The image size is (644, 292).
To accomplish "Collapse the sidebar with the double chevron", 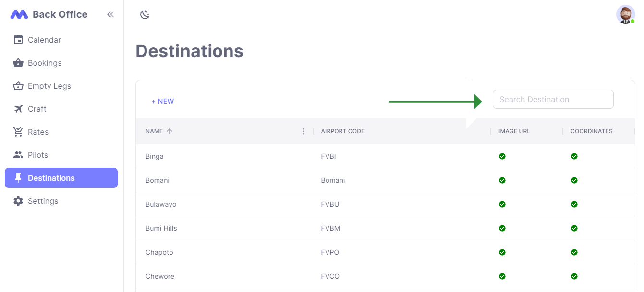I will [110, 14].
